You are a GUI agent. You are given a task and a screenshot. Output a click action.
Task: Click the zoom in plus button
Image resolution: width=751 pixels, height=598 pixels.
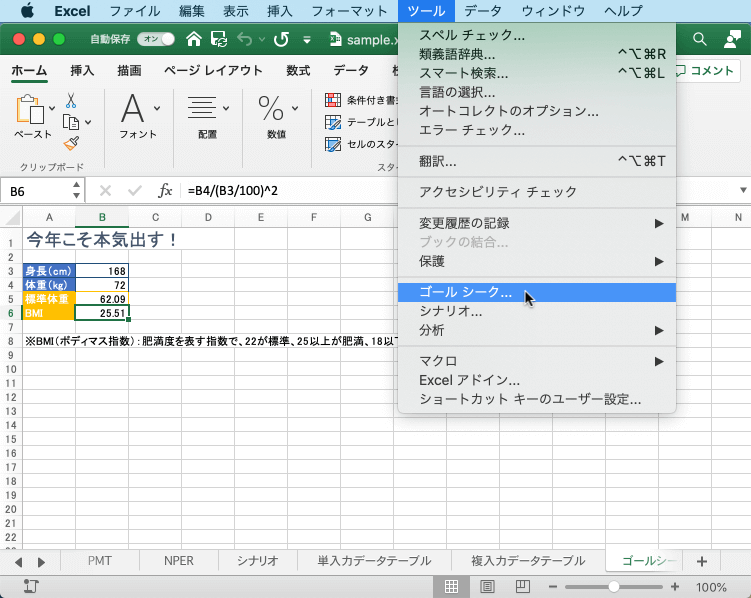point(675,587)
